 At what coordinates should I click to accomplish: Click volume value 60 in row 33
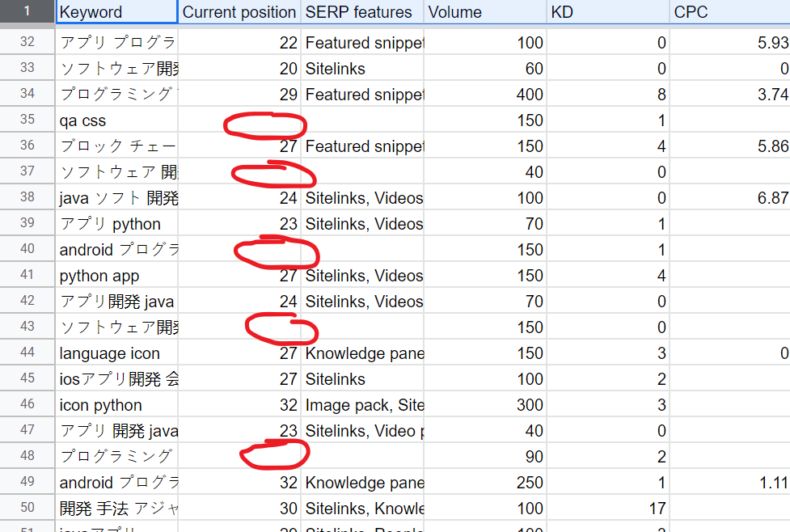click(x=485, y=68)
